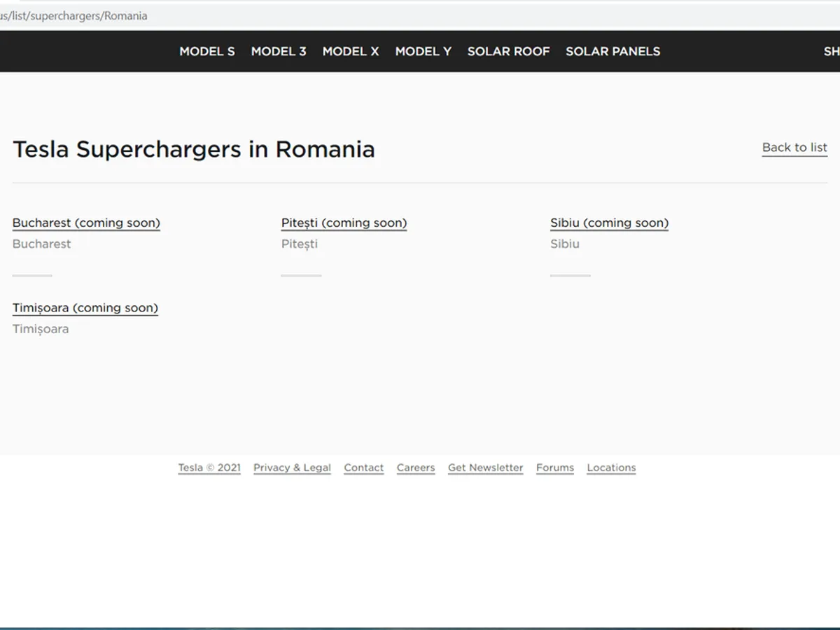The width and height of the screenshot is (840, 630).
Task: Open the Solar Panels page
Action: click(x=612, y=51)
